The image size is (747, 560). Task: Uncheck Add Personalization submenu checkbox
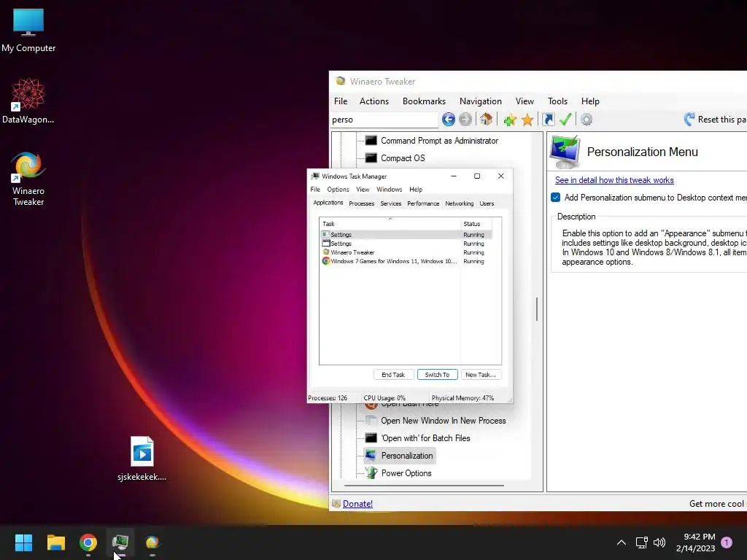click(555, 197)
